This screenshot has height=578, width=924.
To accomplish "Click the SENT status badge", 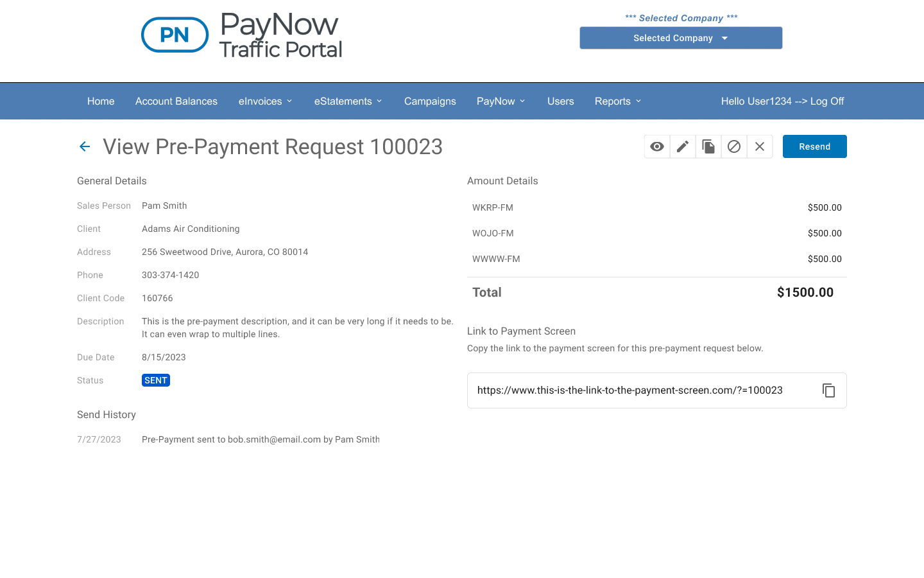I will (156, 380).
